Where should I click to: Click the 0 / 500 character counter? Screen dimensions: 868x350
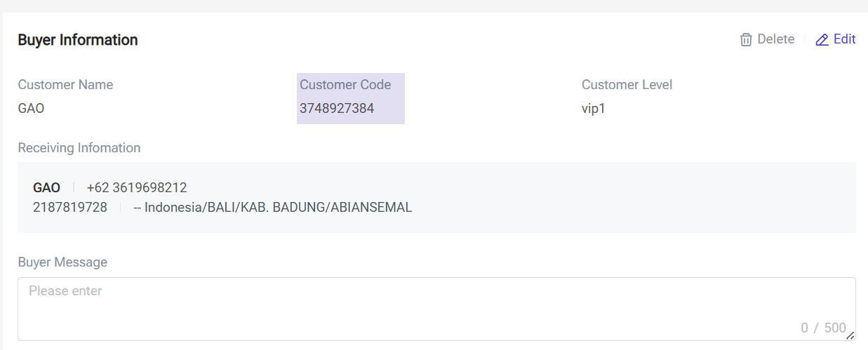tap(823, 328)
